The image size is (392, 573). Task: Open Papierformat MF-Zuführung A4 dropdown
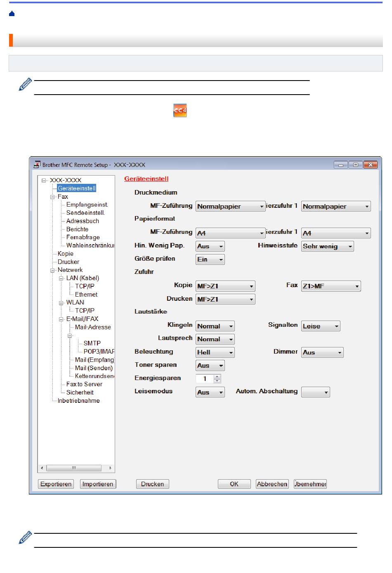pyautogui.click(x=230, y=233)
